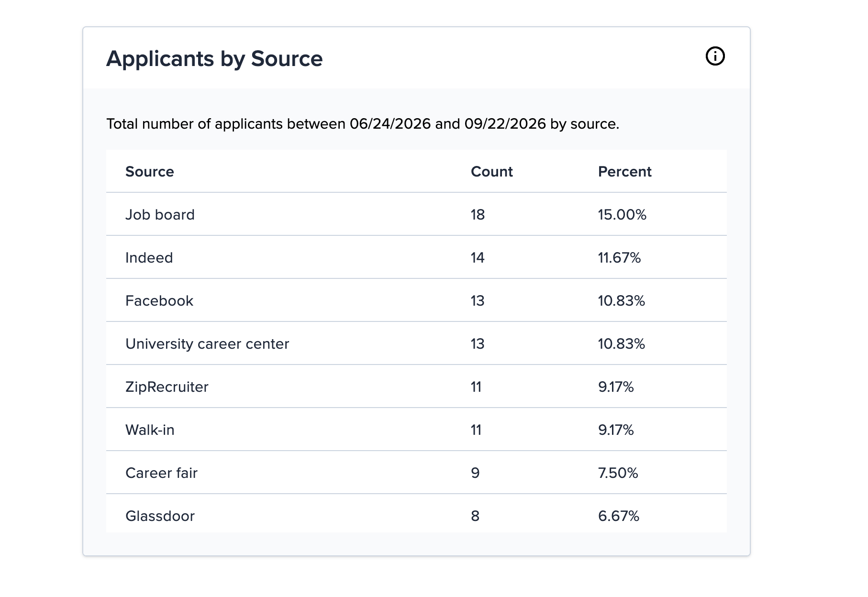868x597 pixels.
Task: Click University career center source
Action: (x=207, y=344)
